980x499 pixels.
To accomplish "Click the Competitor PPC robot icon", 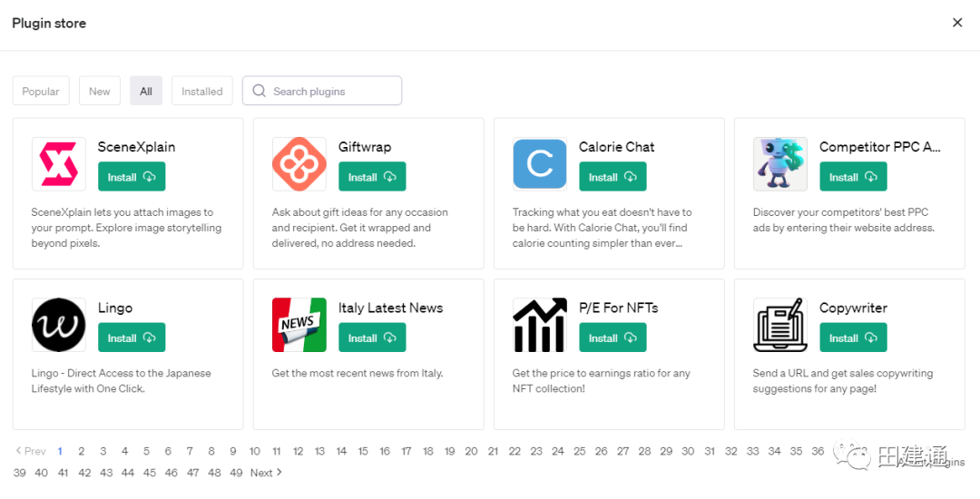I will (x=779, y=164).
